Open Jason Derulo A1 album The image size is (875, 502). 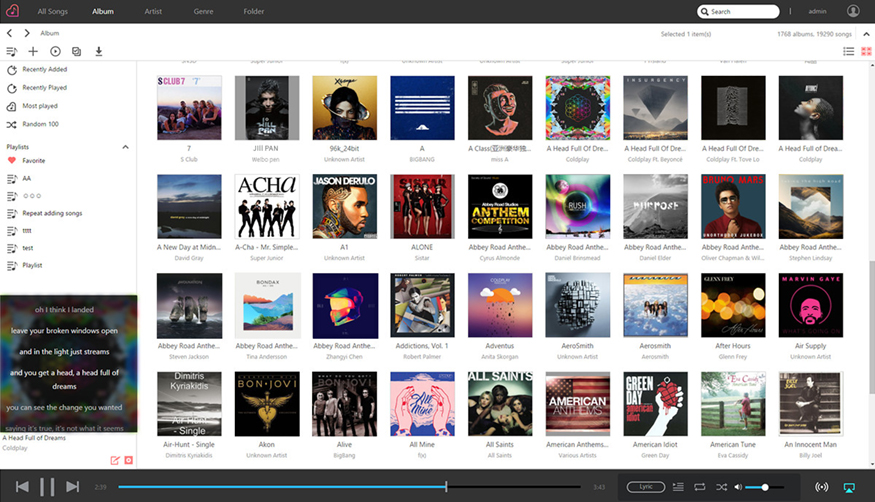[x=344, y=206]
